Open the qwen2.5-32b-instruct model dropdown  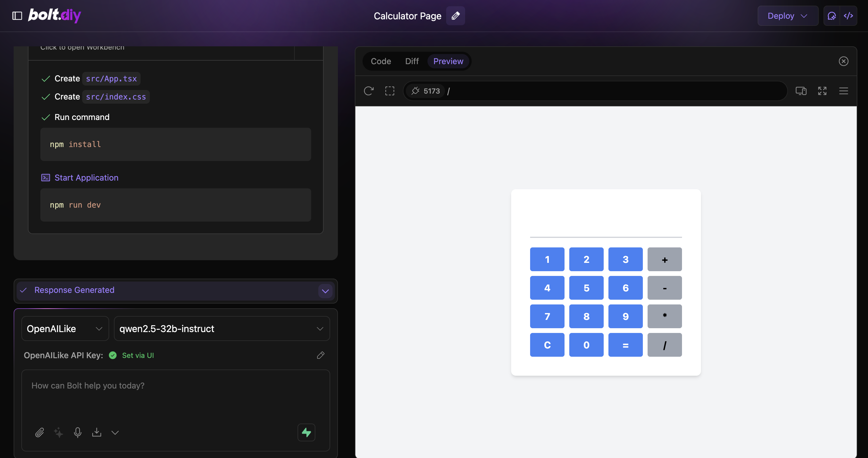[222, 329]
